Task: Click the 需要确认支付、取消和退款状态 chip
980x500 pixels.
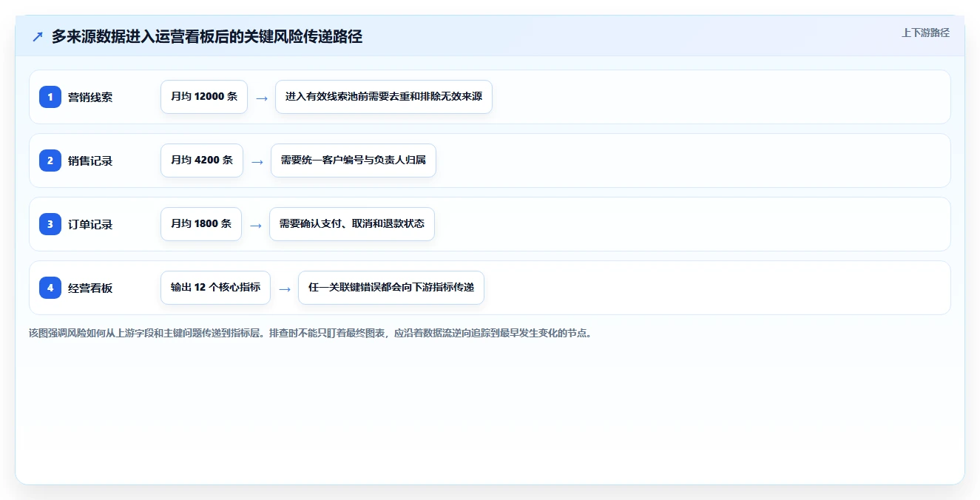Action: (352, 224)
